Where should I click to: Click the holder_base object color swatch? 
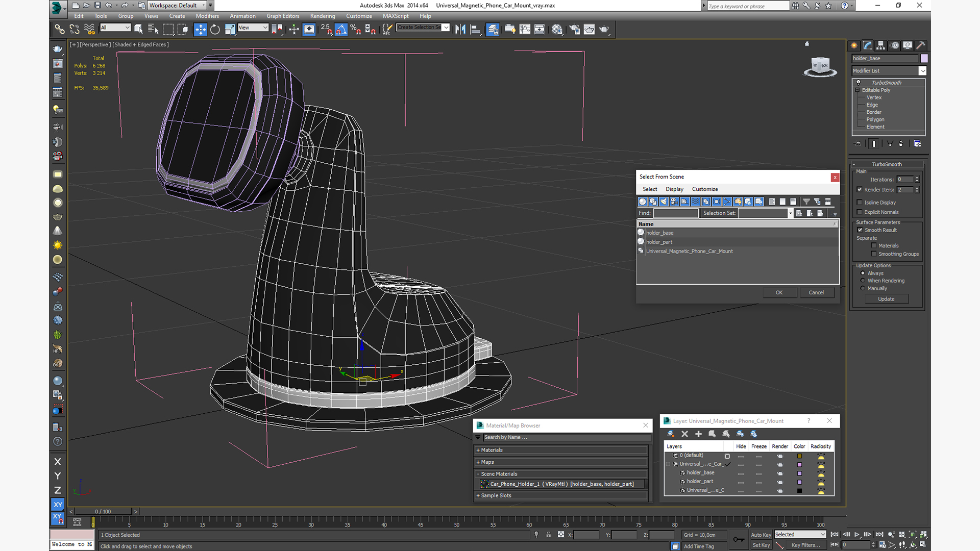(x=924, y=58)
